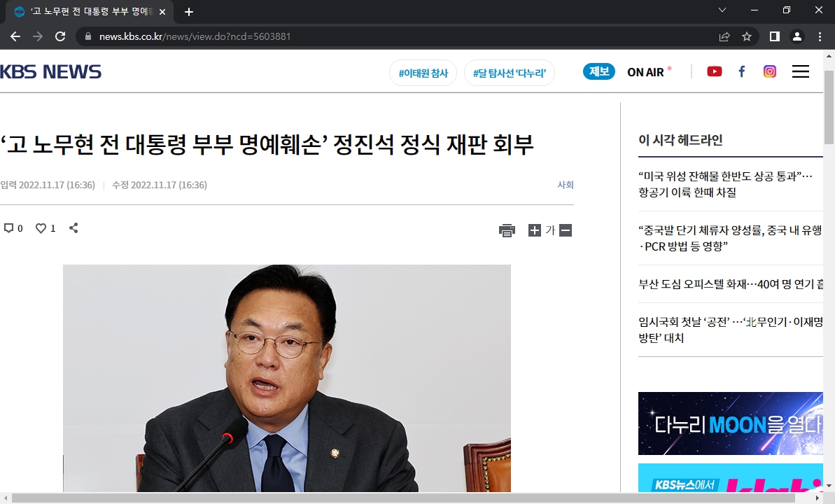The image size is (835, 504).
Task: Open #달 탐사선 '다누리' topic tag
Action: tap(509, 73)
